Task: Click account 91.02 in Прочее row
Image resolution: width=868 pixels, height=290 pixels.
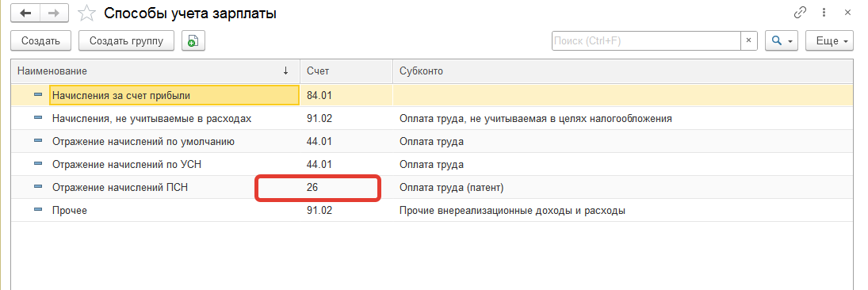Action: [319, 211]
